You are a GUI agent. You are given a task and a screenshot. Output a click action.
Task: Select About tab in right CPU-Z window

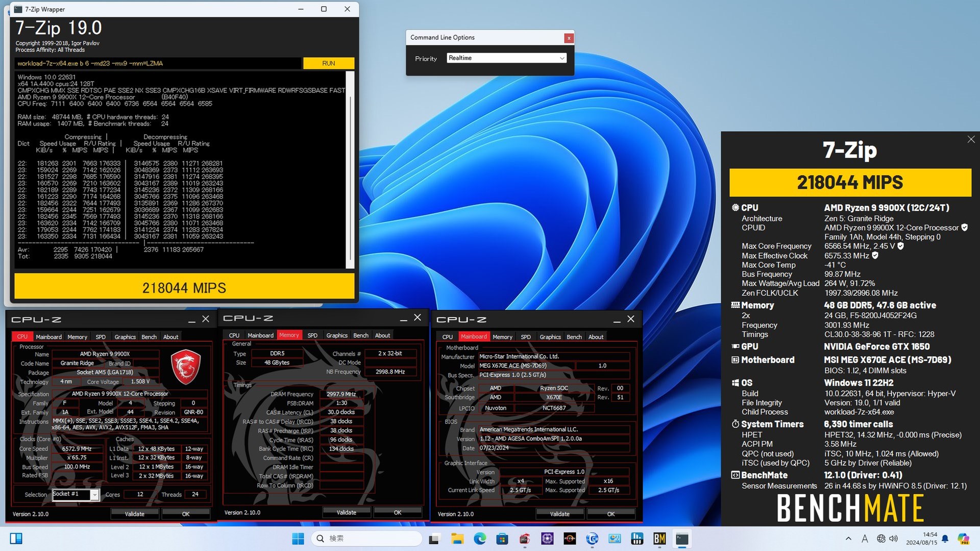tap(596, 337)
